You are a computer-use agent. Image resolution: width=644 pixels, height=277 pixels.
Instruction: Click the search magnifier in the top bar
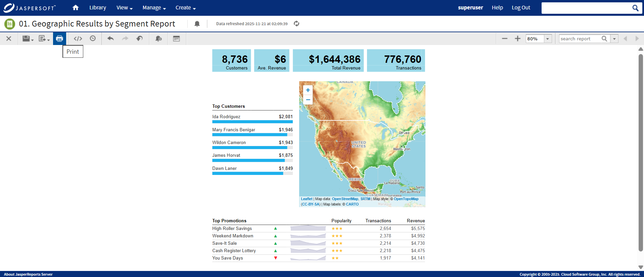pos(635,8)
